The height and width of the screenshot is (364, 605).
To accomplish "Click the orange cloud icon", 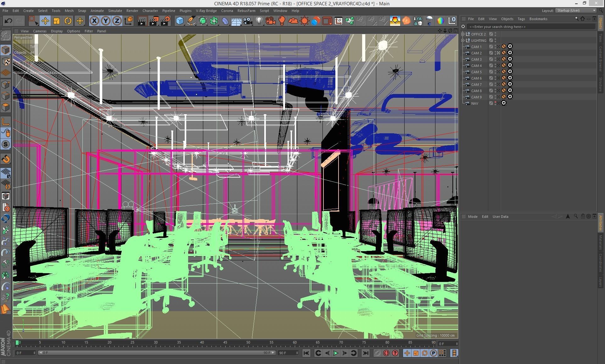I will tap(293, 21).
